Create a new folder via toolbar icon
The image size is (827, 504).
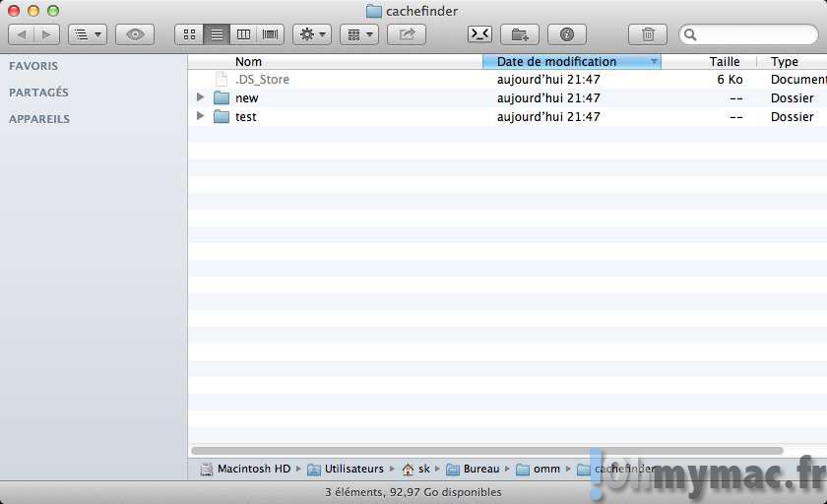click(520, 34)
